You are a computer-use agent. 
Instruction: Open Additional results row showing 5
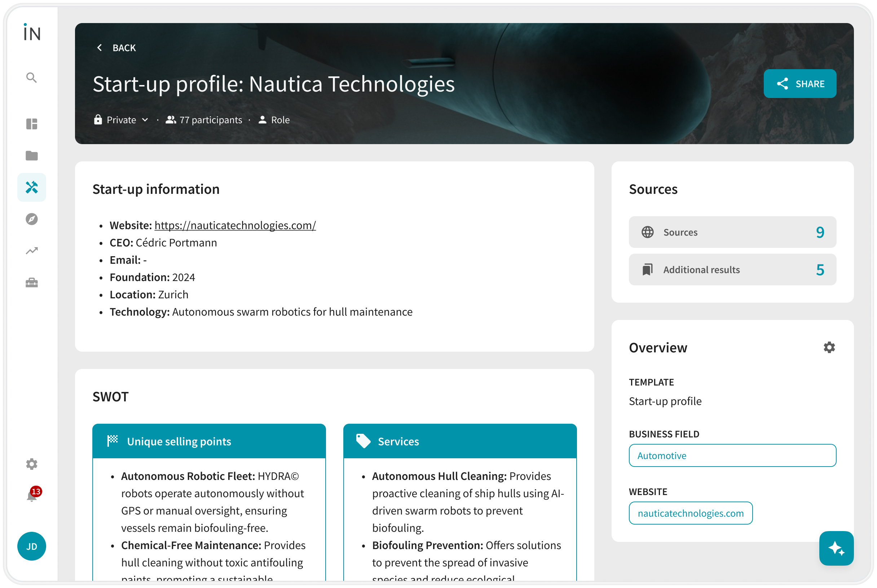(x=732, y=269)
